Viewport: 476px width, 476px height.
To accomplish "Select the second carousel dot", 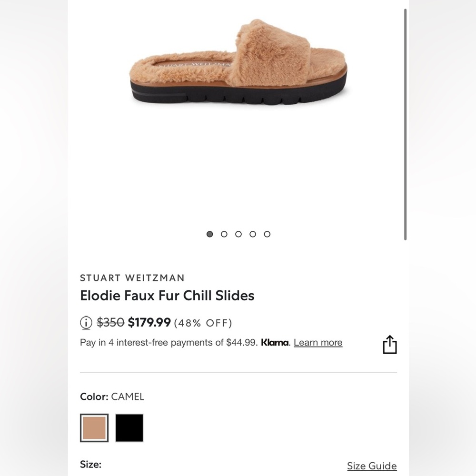I will (224, 234).
